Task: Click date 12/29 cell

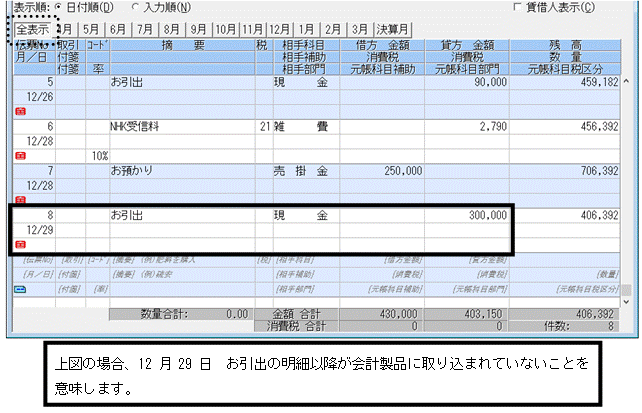Action: 34,230
